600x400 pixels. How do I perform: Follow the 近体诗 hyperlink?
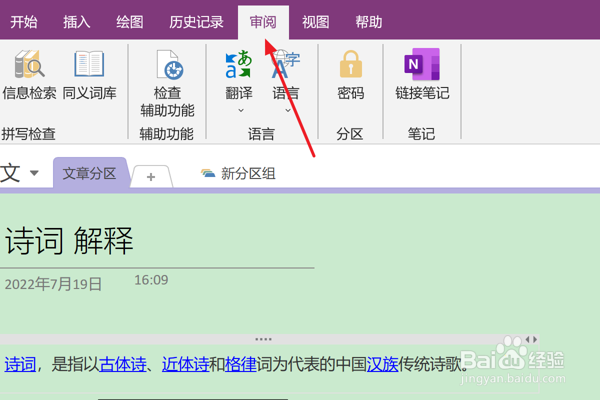point(185,364)
